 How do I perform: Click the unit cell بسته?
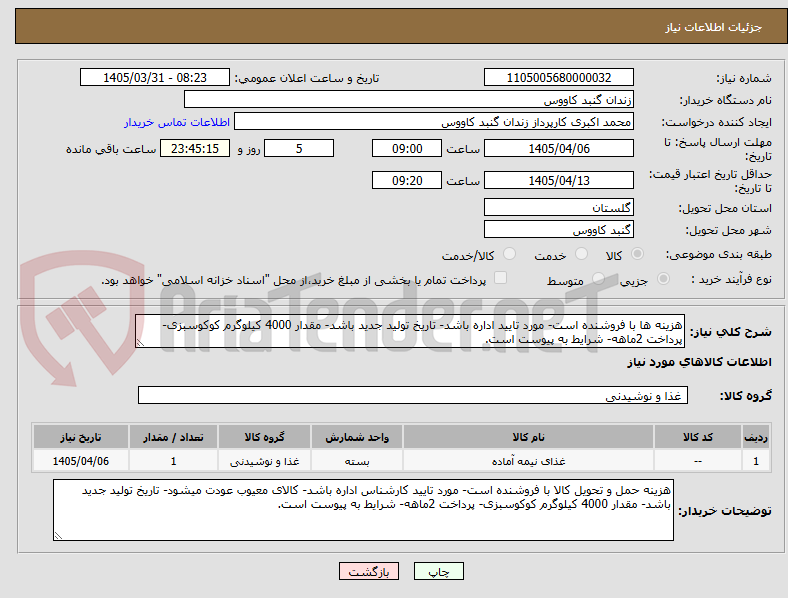click(x=357, y=461)
